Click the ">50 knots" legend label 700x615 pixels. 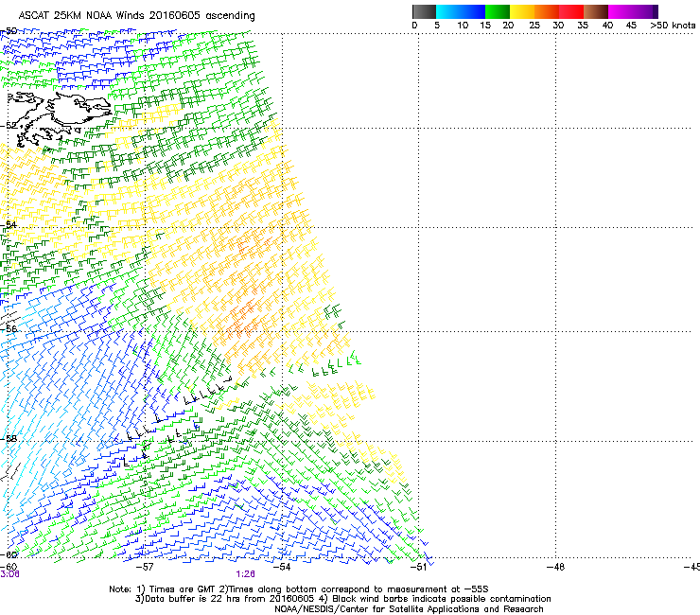[673, 26]
